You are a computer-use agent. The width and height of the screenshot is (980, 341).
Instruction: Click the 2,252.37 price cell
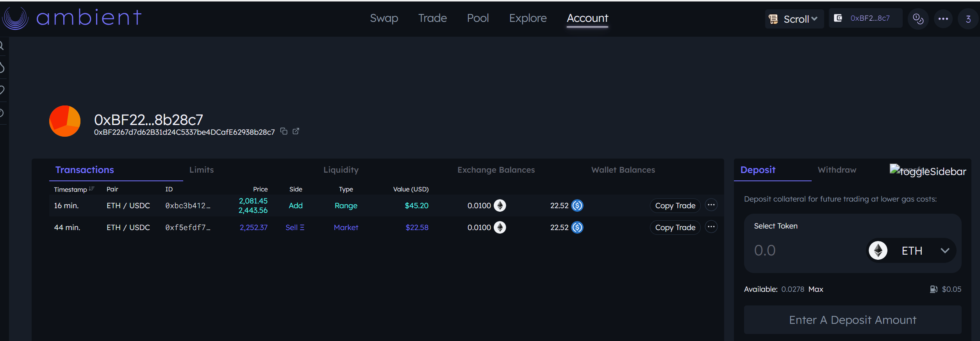tap(253, 227)
